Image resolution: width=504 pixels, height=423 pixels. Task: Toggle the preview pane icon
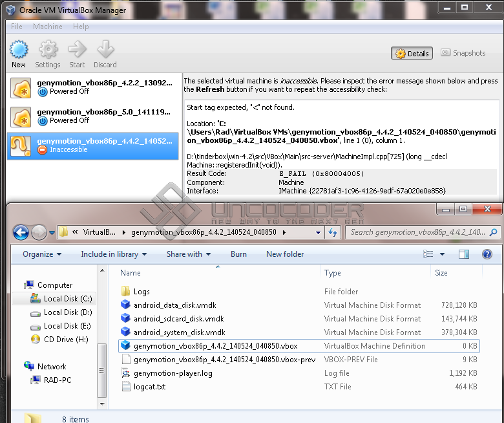point(464,254)
